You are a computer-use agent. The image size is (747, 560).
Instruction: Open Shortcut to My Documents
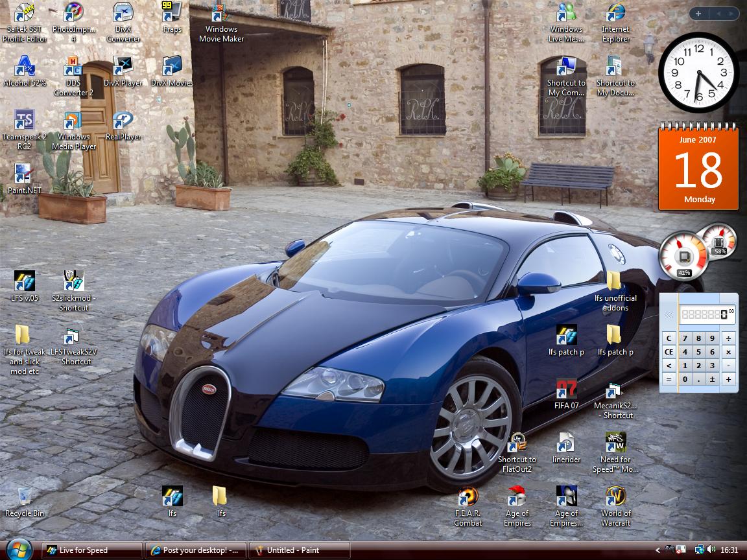point(615,76)
